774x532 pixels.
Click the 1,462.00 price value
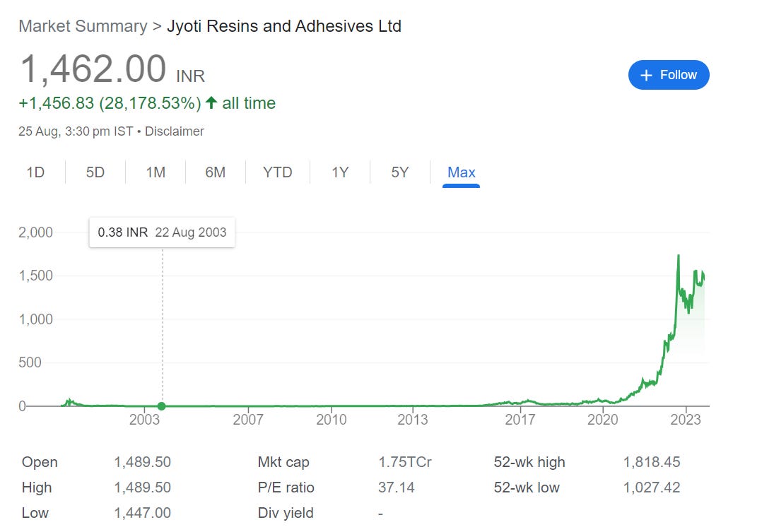click(93, 69)
